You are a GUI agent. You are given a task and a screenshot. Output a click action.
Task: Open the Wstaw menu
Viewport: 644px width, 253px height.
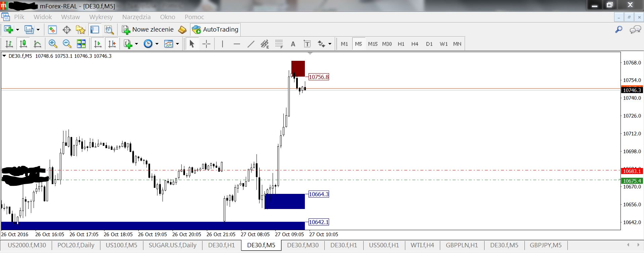point(71,17)
